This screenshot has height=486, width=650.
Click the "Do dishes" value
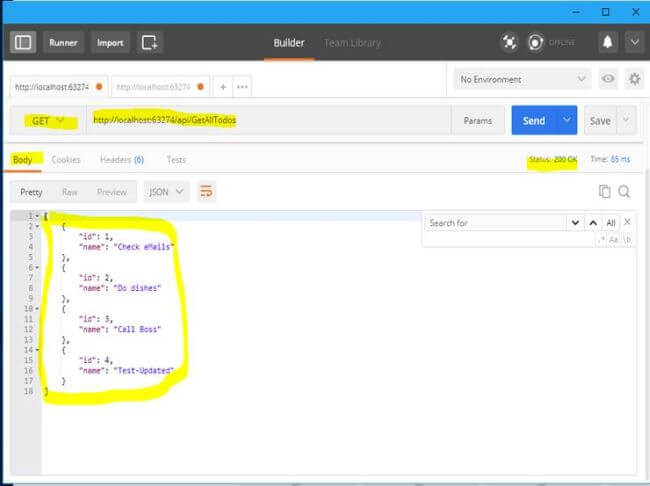(x=137, y=288)
